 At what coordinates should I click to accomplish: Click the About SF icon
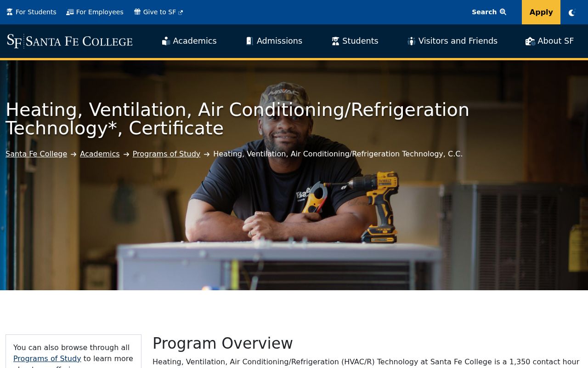(x=530, y=41)
